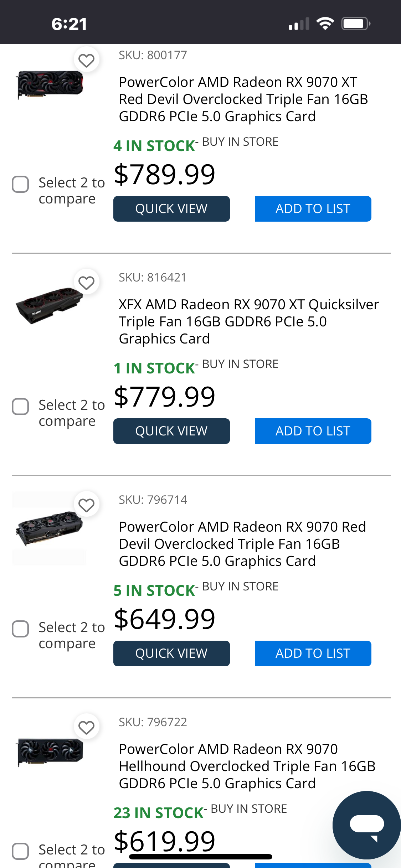This screenshot has height=868, width=401.
Task: Open PowerColor RX 9070 Hellhound product title
Action: (x=247, y=766)
